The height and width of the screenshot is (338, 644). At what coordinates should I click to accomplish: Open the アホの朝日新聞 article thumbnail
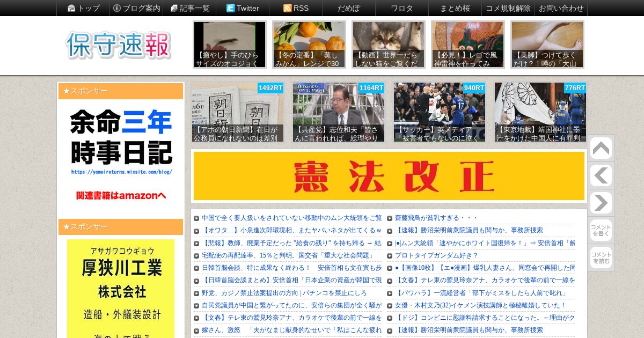coord(238,112)
